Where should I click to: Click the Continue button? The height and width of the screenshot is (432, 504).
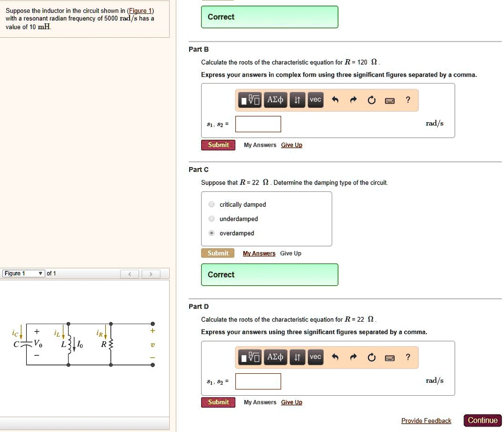[482, 420]
